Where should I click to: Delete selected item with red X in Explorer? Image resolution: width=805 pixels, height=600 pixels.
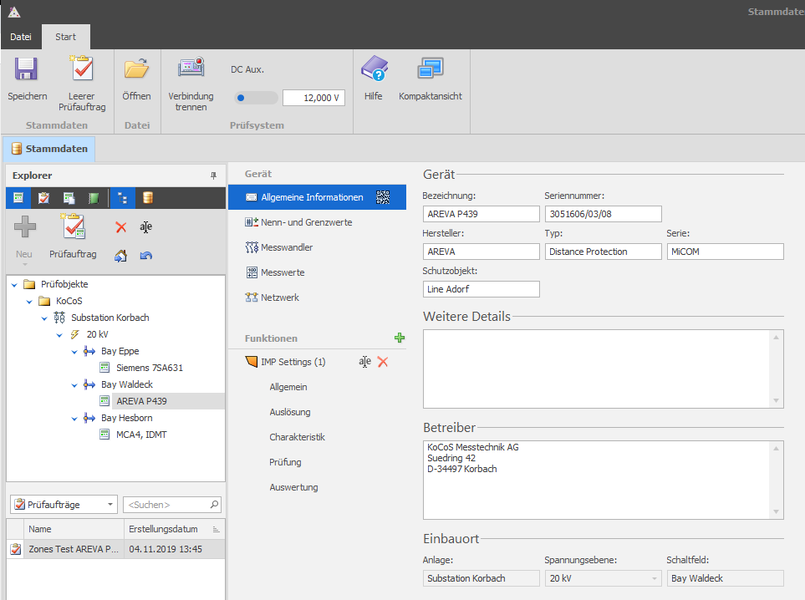(121, 227)
